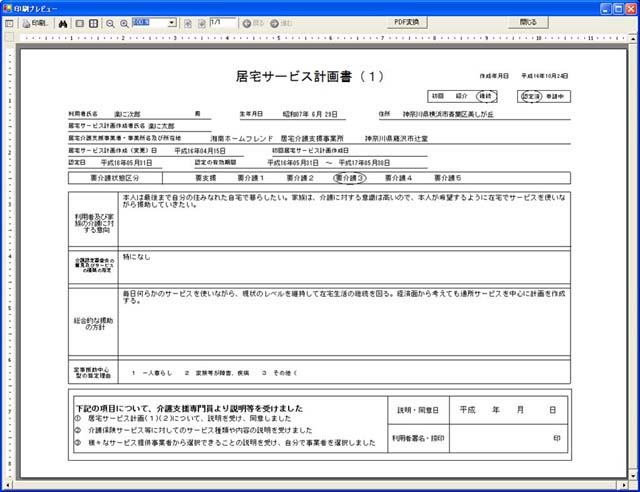Open the binoculars find tool
The height and width of the screenshot is (492, 640).
[62, 24]
